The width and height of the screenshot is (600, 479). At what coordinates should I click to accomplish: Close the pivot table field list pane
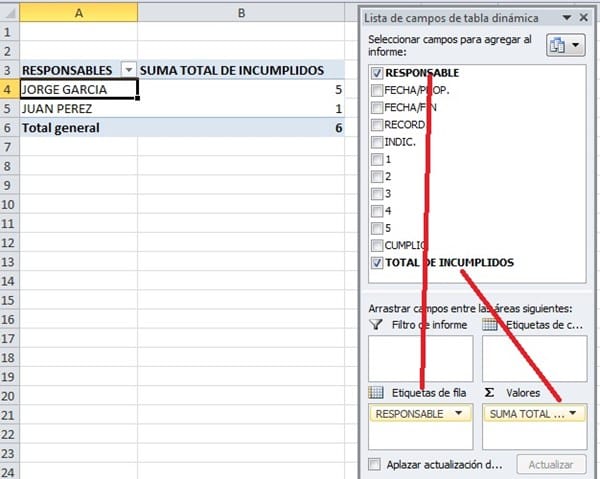[584, 18]
